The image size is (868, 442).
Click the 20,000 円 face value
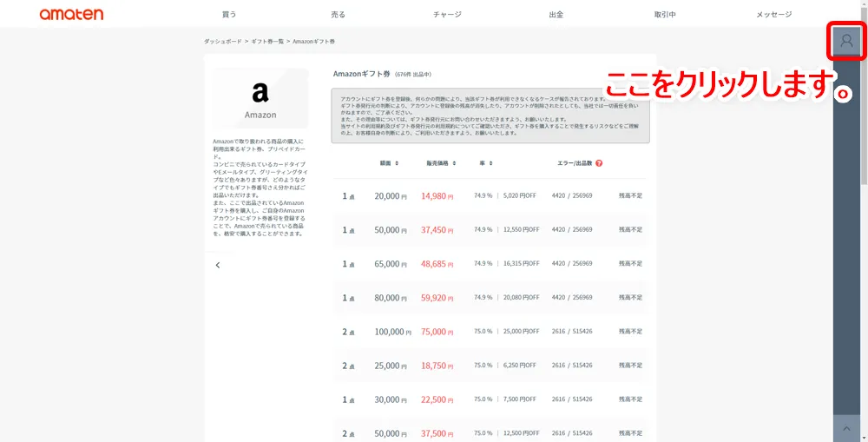(391, 196)
